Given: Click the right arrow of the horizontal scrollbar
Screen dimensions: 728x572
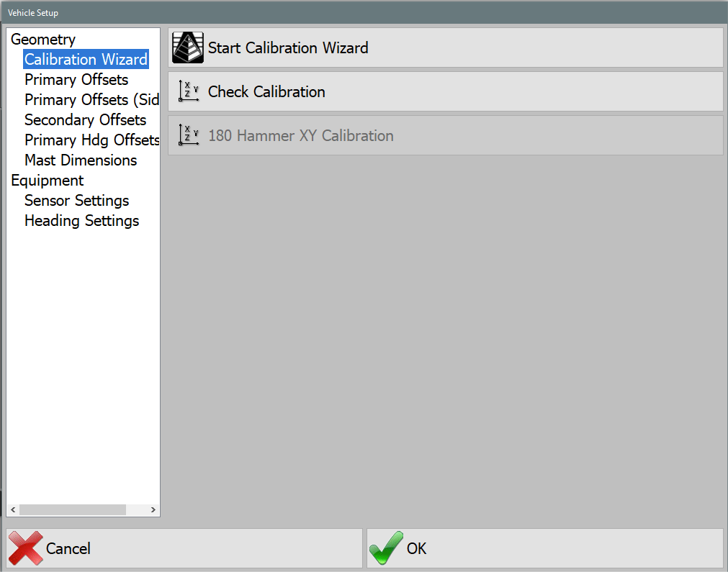Looking at the screenshot, I should pos(153,509).
